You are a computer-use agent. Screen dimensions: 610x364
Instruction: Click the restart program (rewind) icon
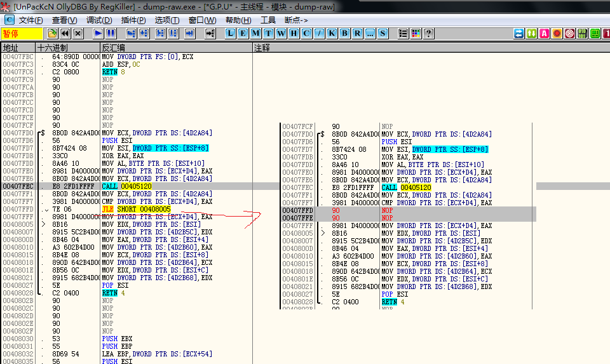[65, 34]
